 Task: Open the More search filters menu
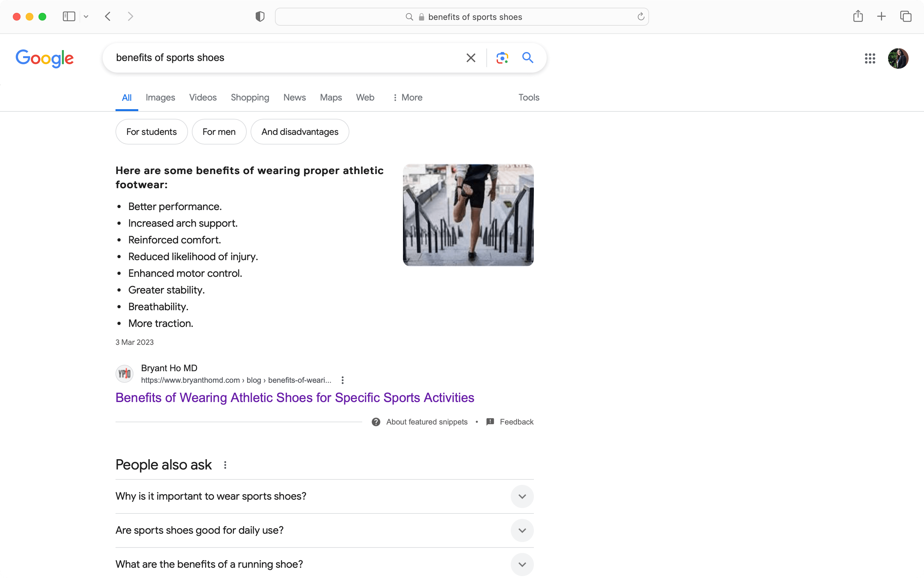point(407,98)
